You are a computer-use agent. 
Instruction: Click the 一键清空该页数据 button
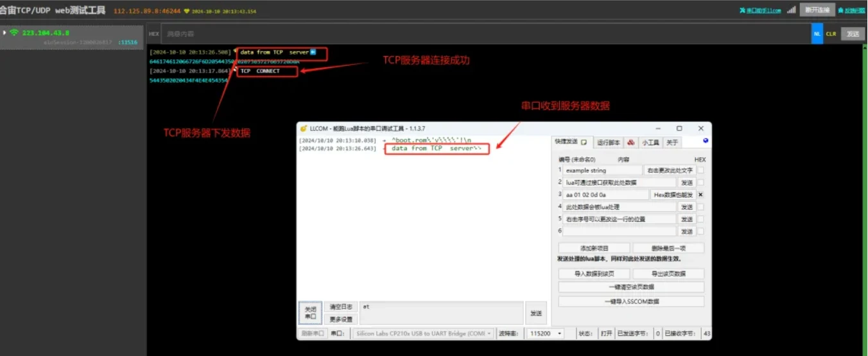(631, 287)
